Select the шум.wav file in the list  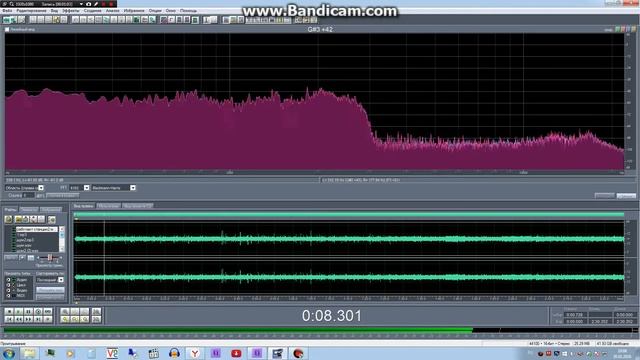coord(24,245)
